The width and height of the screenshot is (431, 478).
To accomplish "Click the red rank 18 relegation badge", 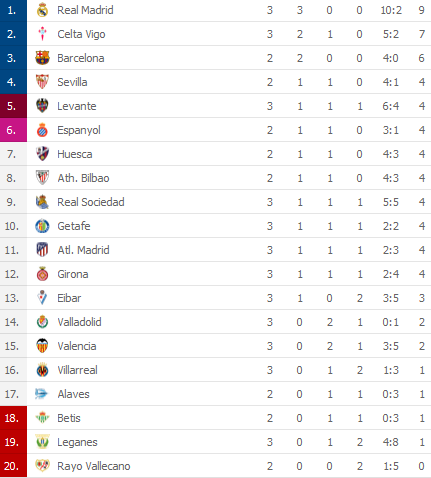I will tap(13, 418).
